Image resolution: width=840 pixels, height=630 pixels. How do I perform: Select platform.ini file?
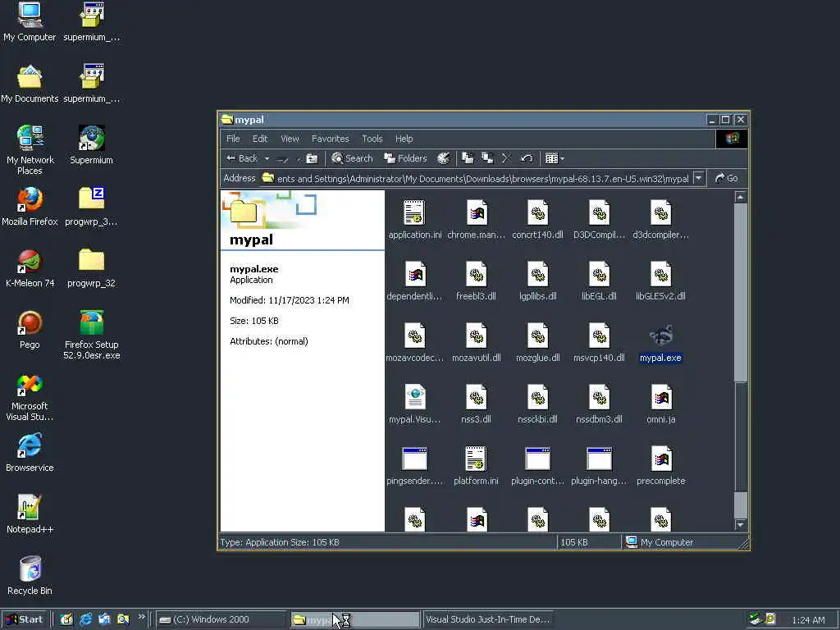pos(477,466)
